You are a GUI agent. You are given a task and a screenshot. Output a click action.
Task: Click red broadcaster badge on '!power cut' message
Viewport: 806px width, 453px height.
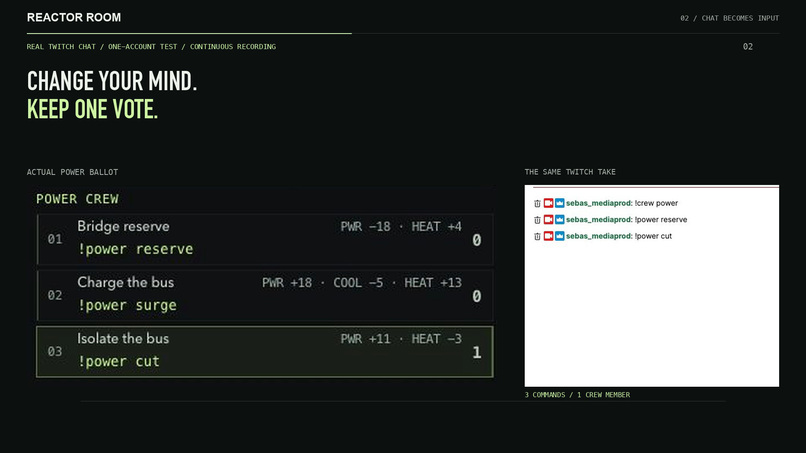point(548,236)
